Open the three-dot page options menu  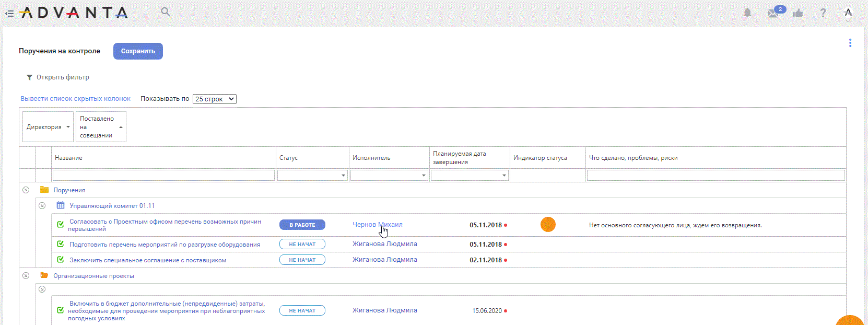tap(850, 43)
